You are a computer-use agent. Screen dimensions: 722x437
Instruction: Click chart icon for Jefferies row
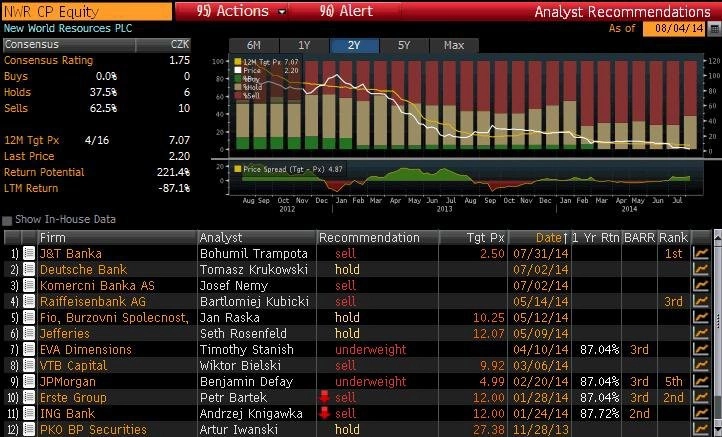click(x=701, y=333)
